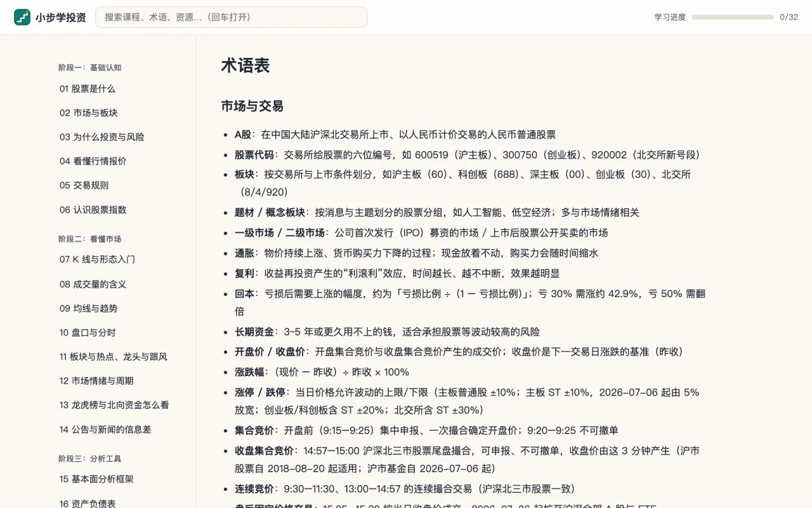
Task: Click the 小步学投资 logo icon
Action: (x=22, y=17)
